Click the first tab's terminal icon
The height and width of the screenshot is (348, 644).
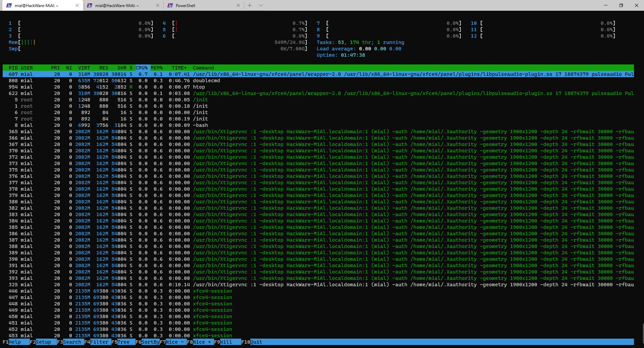tap(9, 5)
